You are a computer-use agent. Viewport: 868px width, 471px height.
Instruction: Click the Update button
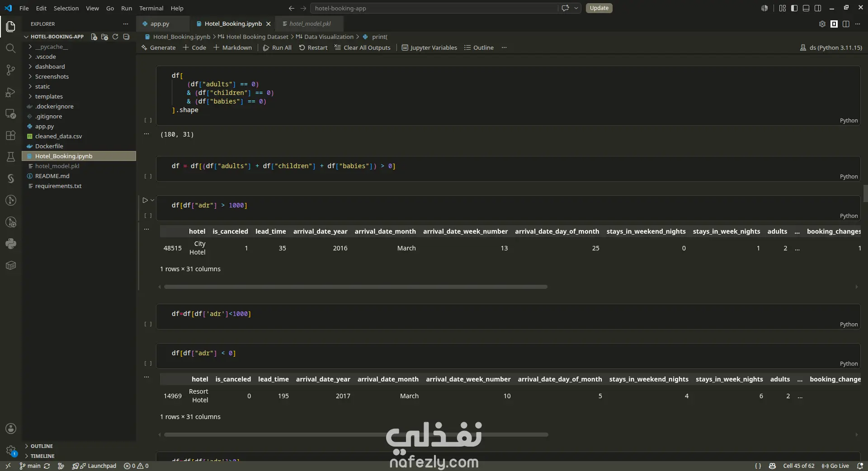tap(599, 8)
